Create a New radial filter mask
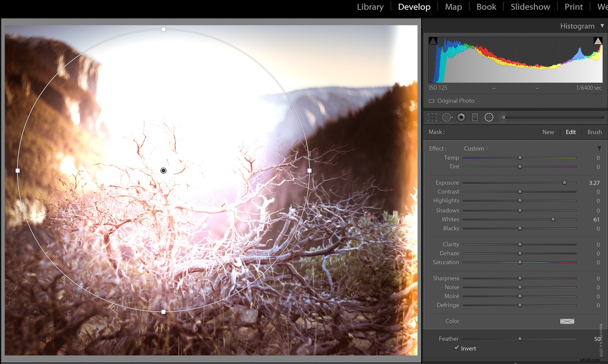This screenshot has height=364, width=608. click(548, 132)
